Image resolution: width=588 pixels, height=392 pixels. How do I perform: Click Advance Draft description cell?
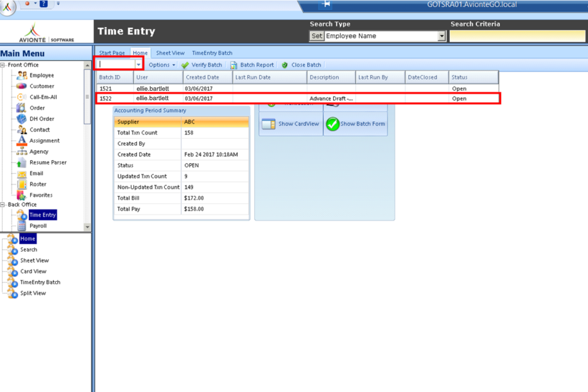331,98
